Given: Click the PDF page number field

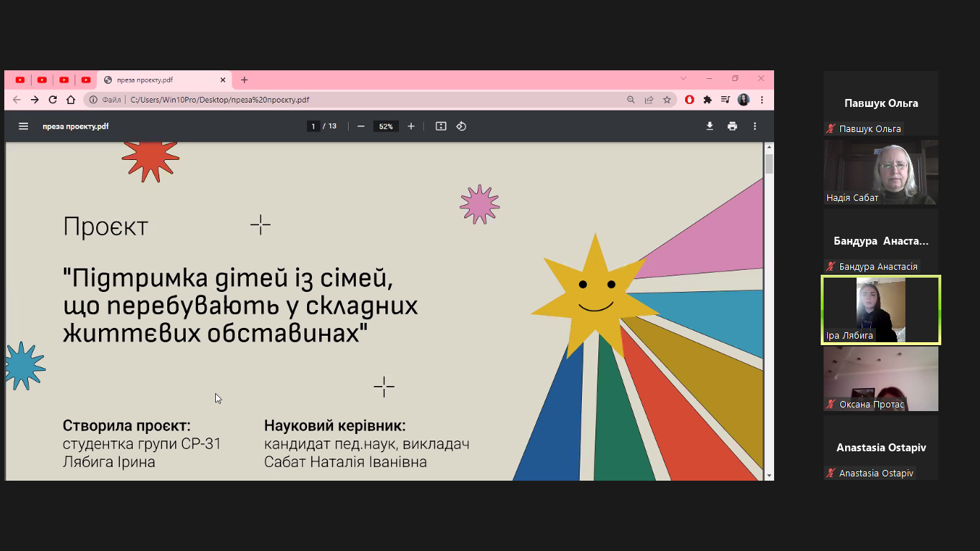Looking at the screenshot, I should (x=313, y=126).
